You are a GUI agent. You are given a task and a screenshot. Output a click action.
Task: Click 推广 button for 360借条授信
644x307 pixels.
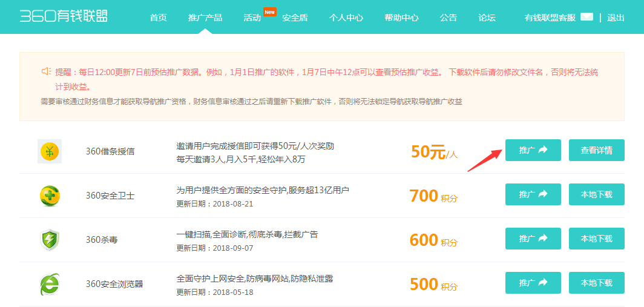point(533,150)
